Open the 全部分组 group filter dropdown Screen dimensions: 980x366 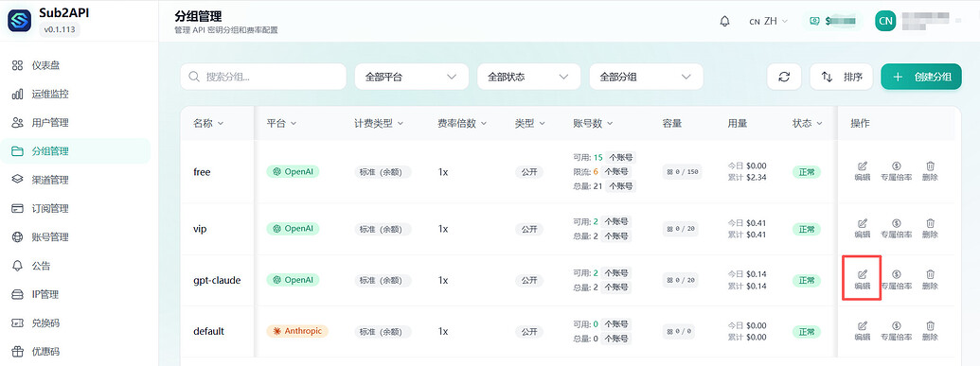647,77
